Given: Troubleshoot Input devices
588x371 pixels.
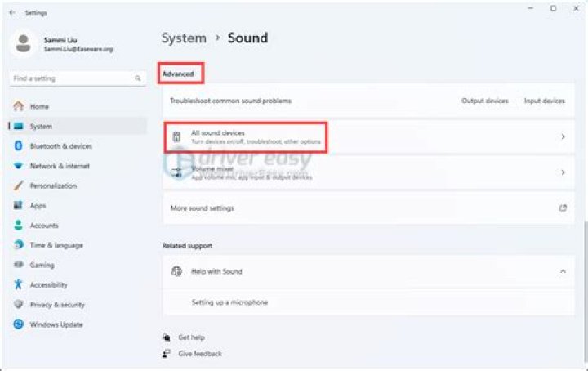Looking at the screenshot, I should point(543,101).
